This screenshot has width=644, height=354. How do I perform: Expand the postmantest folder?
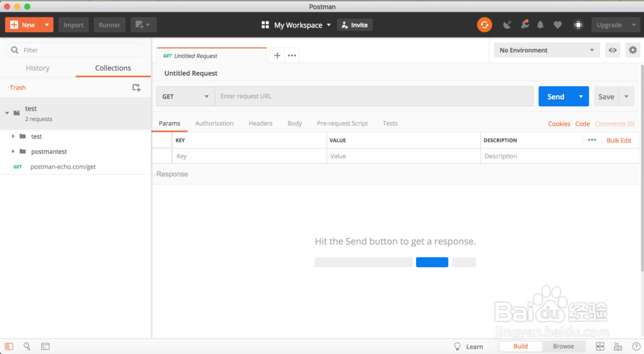(13, 151)
